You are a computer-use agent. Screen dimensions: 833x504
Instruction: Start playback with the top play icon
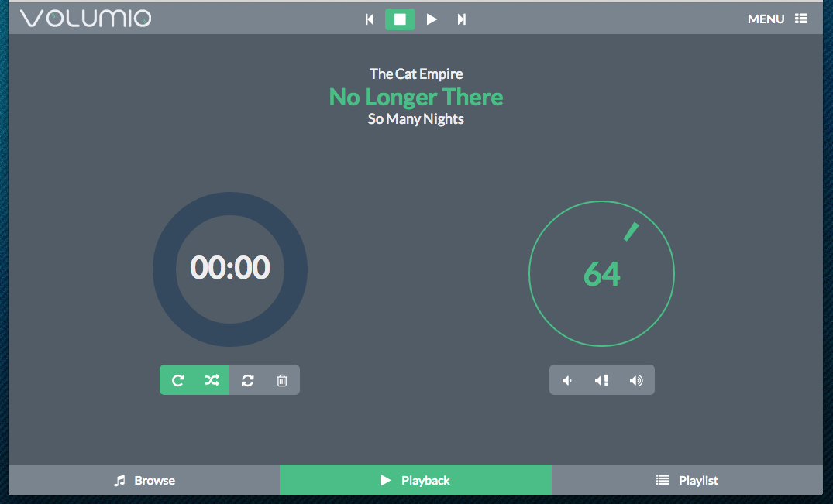[x=432, y=19]
